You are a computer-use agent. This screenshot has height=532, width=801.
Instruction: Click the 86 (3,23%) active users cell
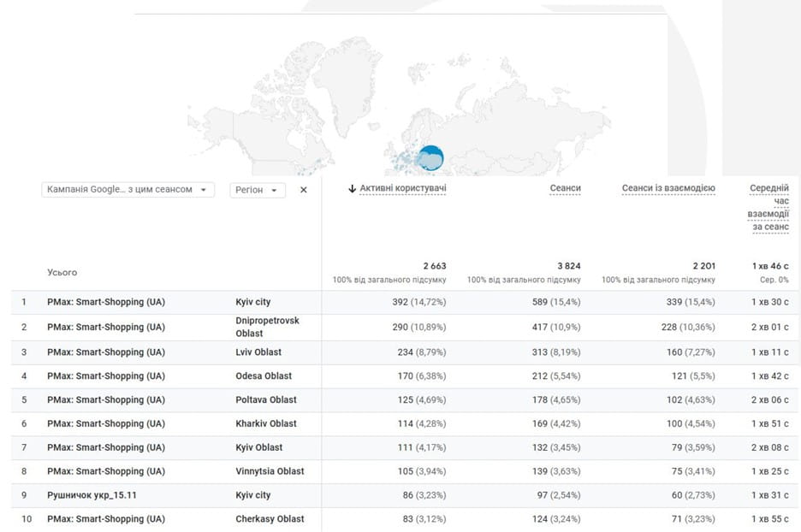coord(424,495)
